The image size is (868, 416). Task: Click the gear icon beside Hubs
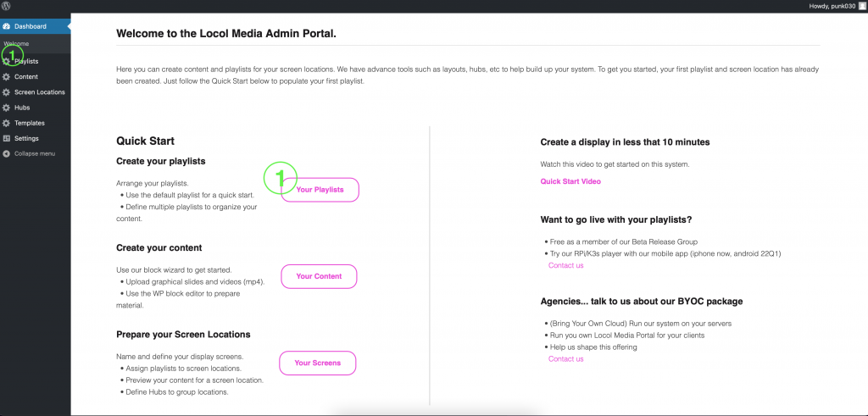[x=7, y=108]
